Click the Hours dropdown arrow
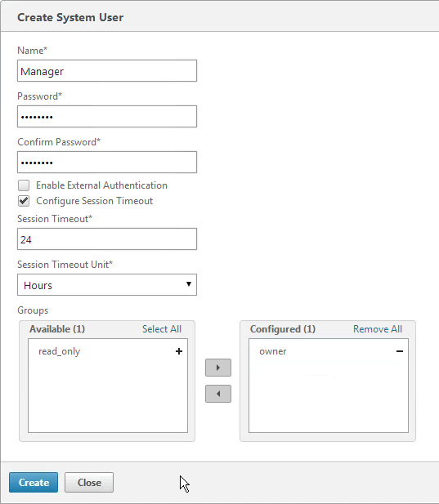The height and width of the screenshot is (504, 439). (x=189, y=283)
